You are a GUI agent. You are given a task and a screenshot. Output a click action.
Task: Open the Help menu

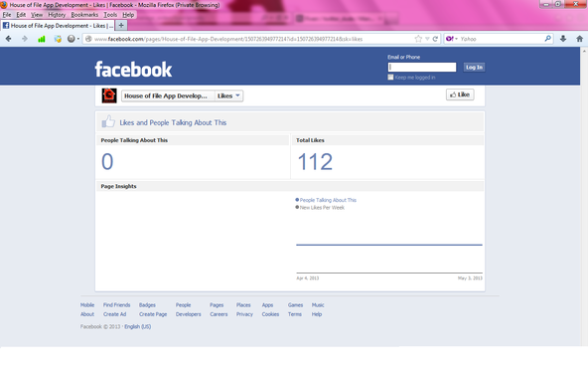(128, 15)
